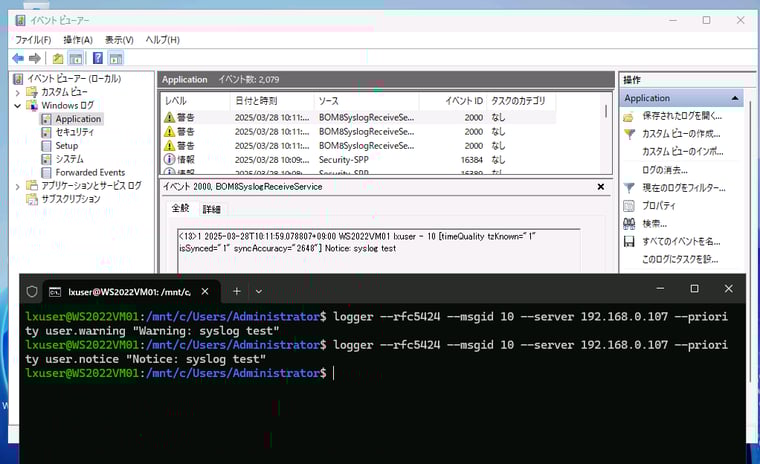Viewport: 760px width, 464px height.
Task: Open ヘルプ(H) menu
Action: click(x=162, y=40)
